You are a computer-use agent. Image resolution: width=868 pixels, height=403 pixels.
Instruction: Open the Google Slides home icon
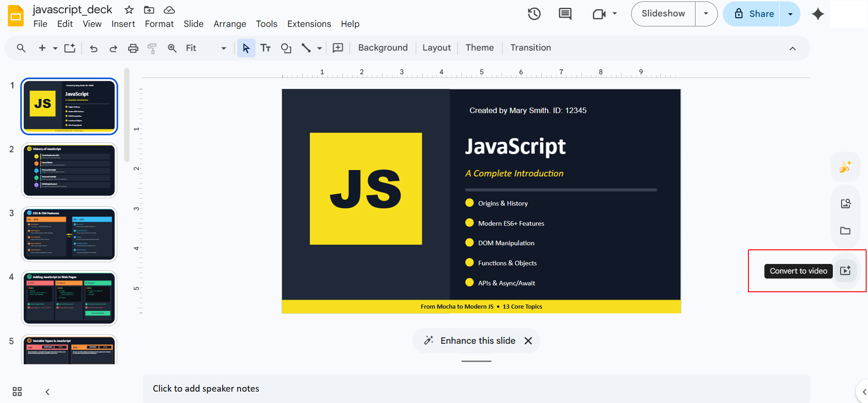coord(16,16)
